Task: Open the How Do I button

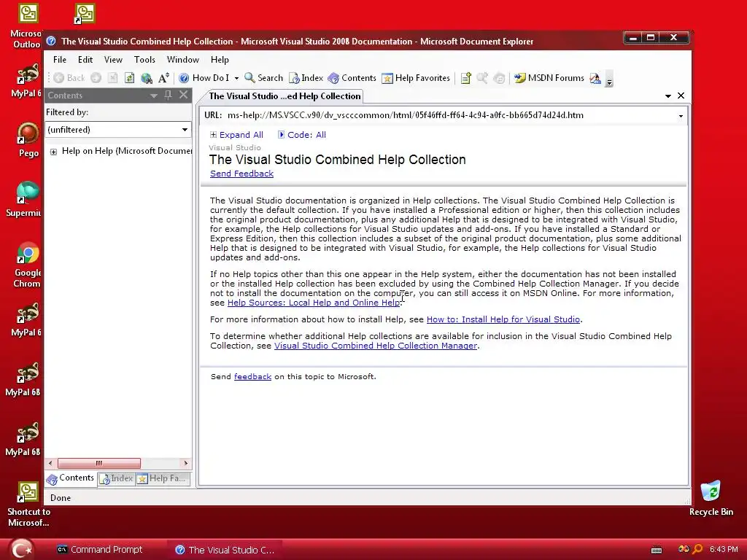Action: pyautogui.click(x=204, y=77)
